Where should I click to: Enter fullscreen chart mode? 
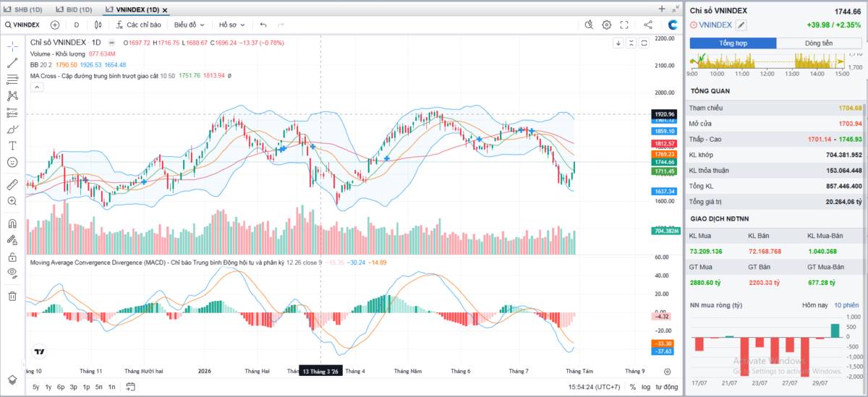(x=625, y=25)
